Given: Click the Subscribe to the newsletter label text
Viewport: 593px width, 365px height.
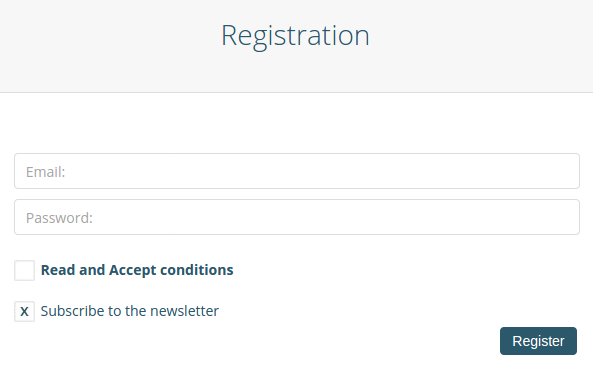Looking at the screenshot, I should pyautogui.click(x=130, y=311).
